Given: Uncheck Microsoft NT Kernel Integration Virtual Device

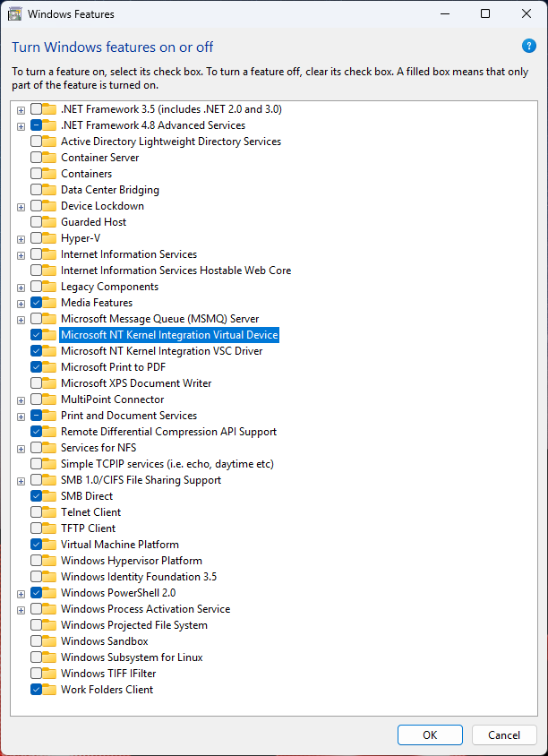Looking at the screenshot, I should tap(36, 335).
